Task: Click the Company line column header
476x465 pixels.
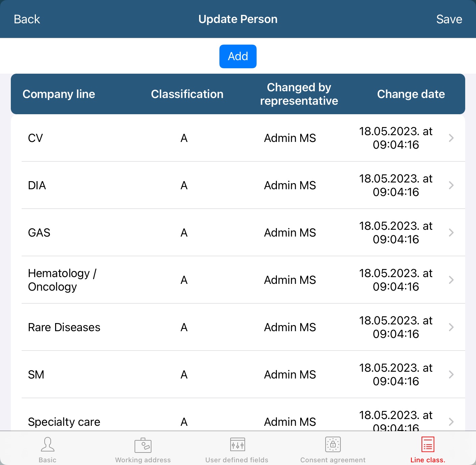Action: tap(59, 94)
